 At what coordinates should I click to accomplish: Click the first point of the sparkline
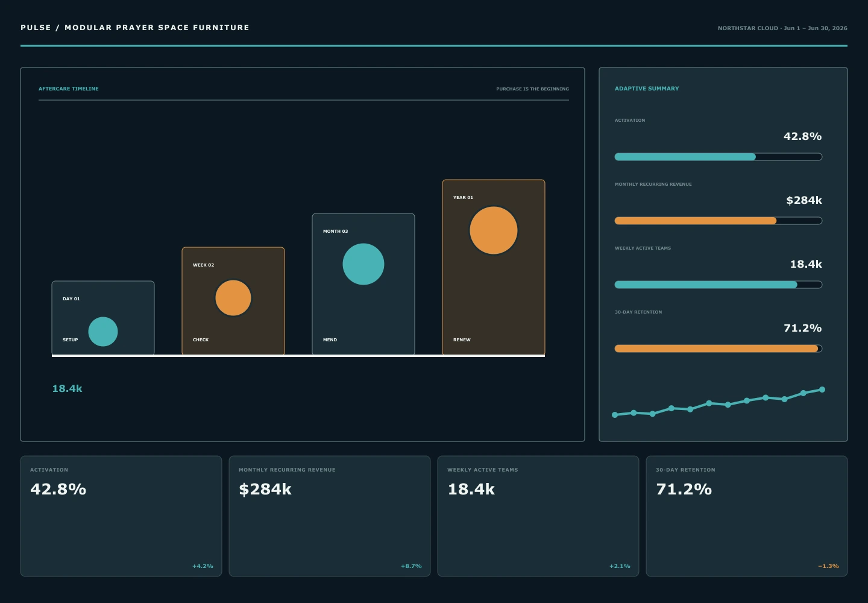(615, 415)
